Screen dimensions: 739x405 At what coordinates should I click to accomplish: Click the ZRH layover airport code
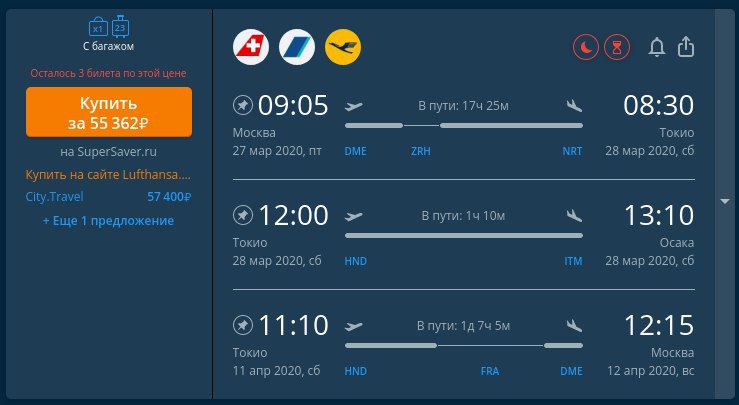pyautogui.click(x=420, y=151)
